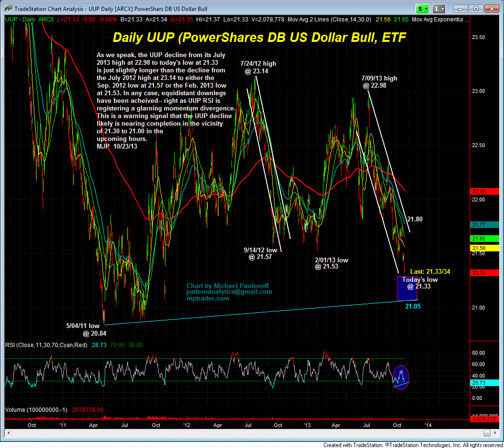Click the yellow chart title 'Daily UUP (PowerShares...'
Screen dimensions: 504x448
(260, 37)
